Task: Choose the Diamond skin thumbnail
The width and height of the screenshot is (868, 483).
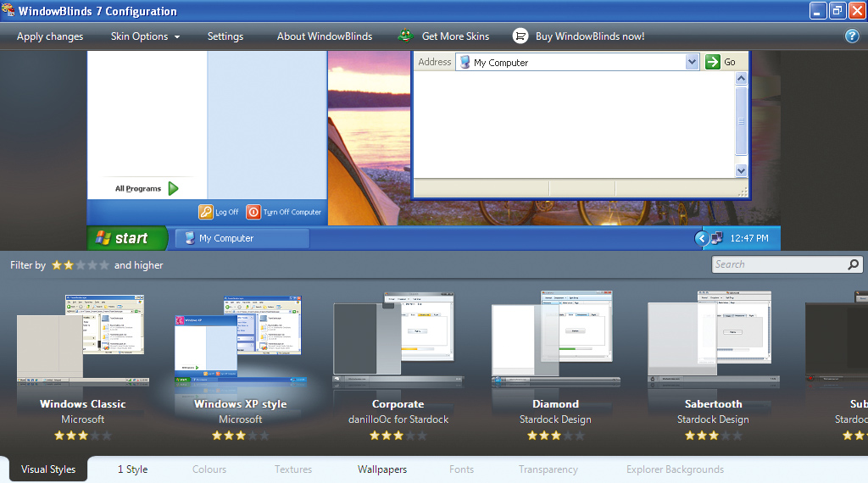Action: click(555, 339)
